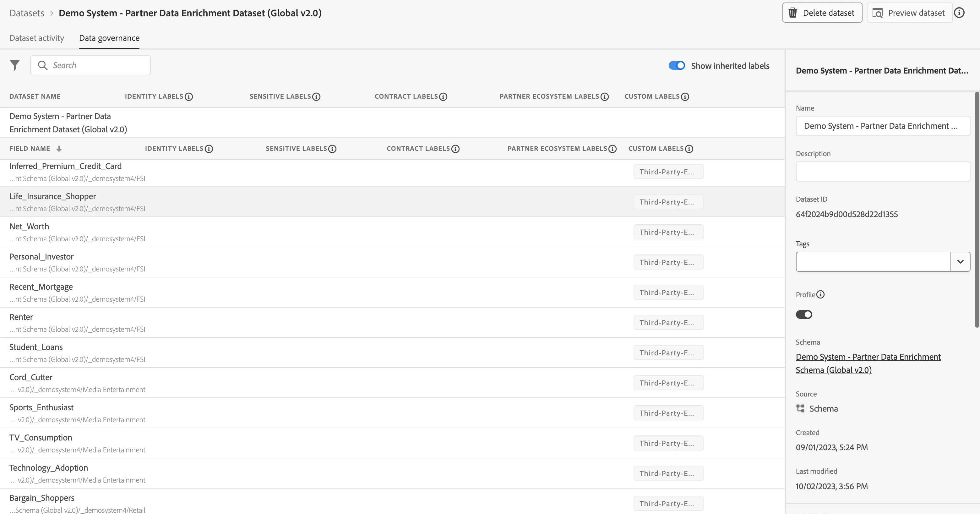This screenshot has height=514, width=980.
Task: Select the Personal_Investor field row
Action: [x=392, y=262]
